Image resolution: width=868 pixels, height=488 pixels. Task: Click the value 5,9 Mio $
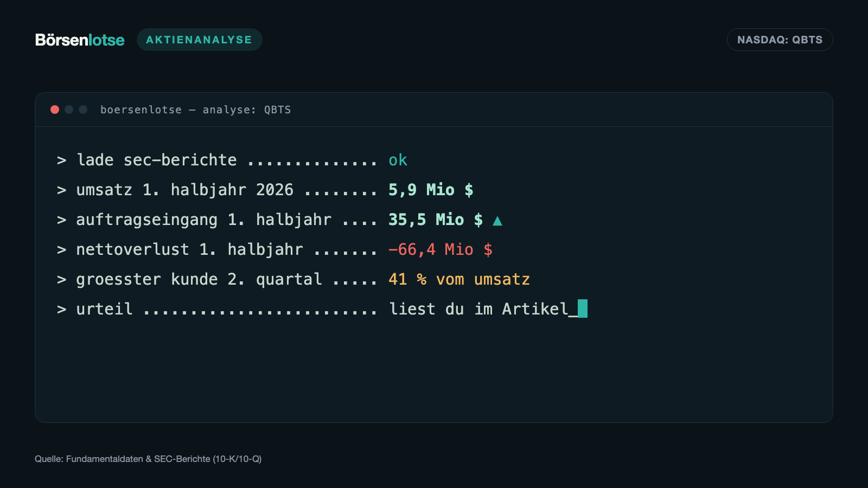click(x=431, y=190)
